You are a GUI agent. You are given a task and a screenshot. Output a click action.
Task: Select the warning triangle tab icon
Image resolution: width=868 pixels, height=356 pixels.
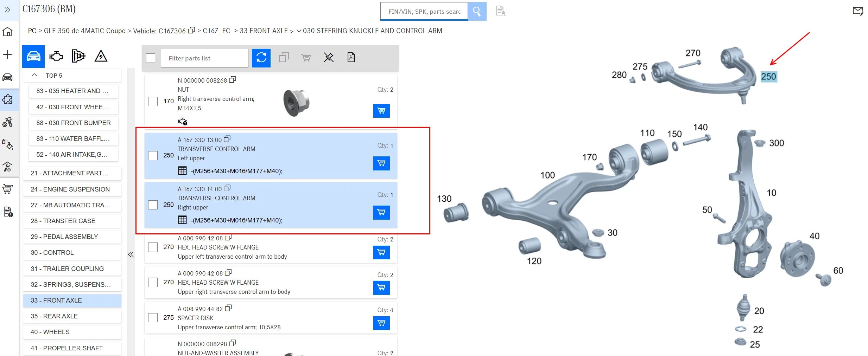101,56
